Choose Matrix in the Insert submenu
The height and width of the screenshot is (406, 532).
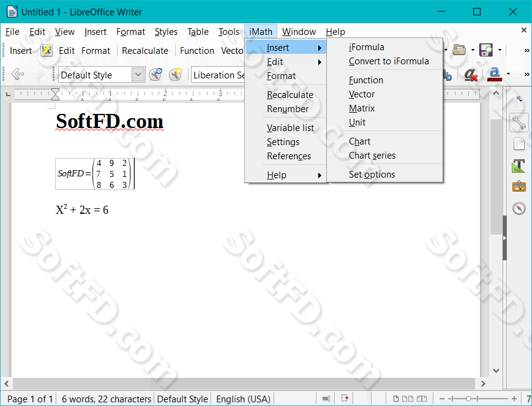(x=384, y=108)
